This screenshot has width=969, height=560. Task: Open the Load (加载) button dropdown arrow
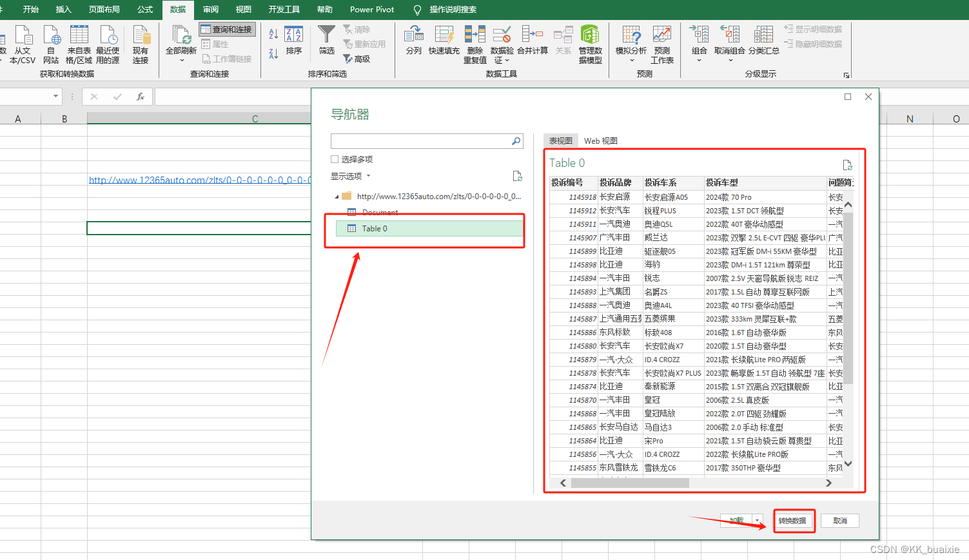click(758, 520)
